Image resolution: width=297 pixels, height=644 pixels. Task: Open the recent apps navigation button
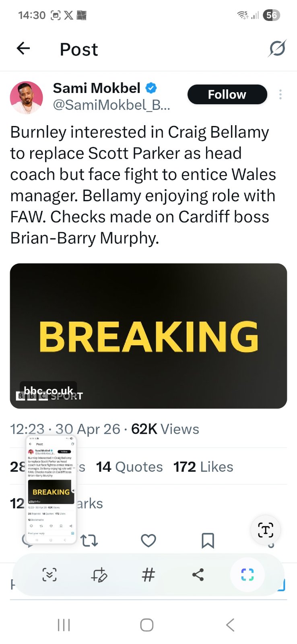point(64,625)
